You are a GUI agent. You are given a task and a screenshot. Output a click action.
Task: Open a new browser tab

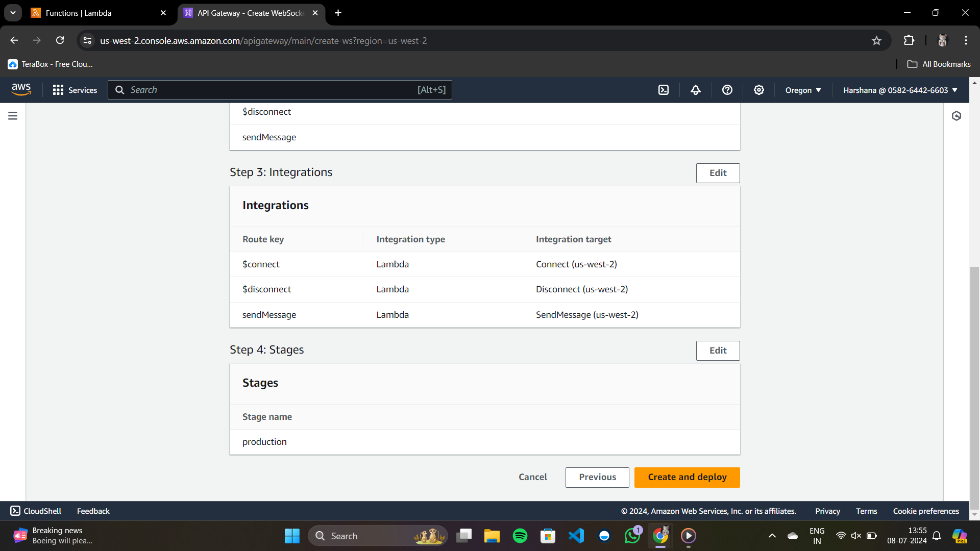pos(338,13)
